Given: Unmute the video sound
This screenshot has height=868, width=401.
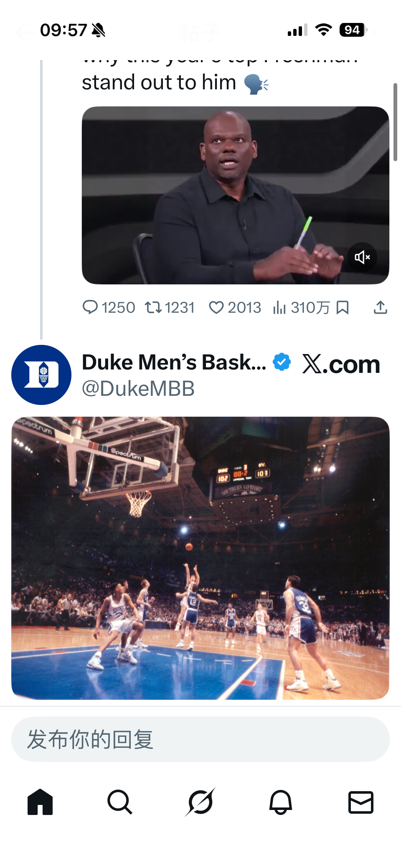Looking at the screenshot, I should (x=362, y=257).
